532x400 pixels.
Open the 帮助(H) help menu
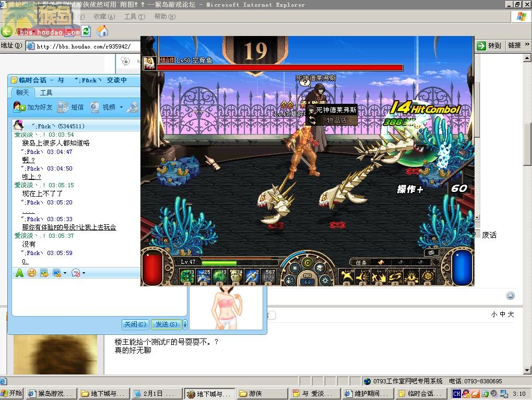coord(165,17)
